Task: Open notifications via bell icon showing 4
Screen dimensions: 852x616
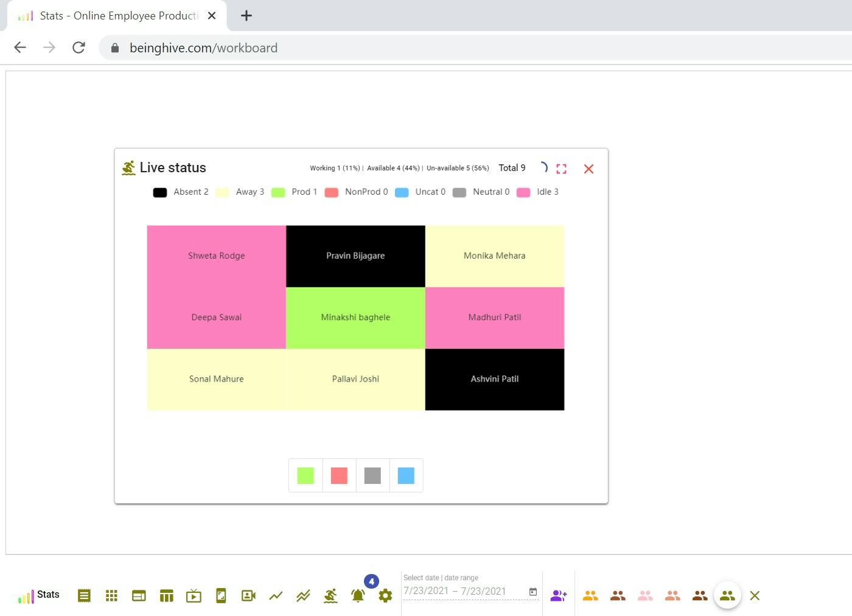Action: click(x=358, y=595)
